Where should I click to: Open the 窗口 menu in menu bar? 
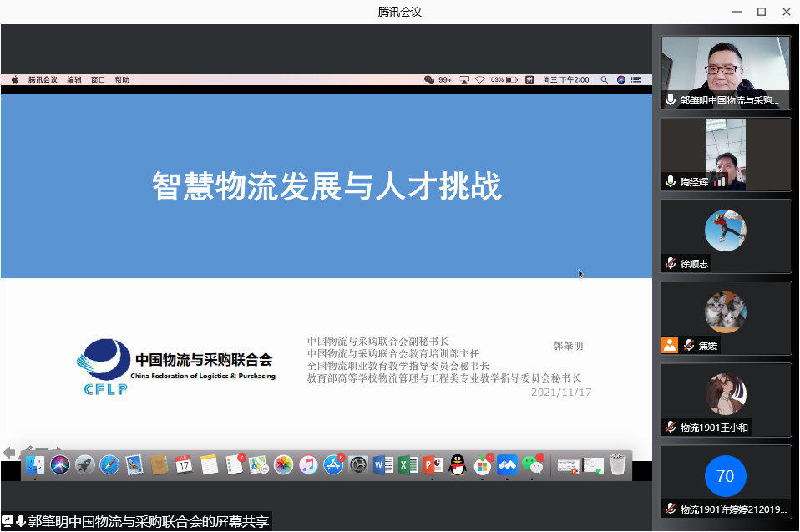click(x=98, y=80)
